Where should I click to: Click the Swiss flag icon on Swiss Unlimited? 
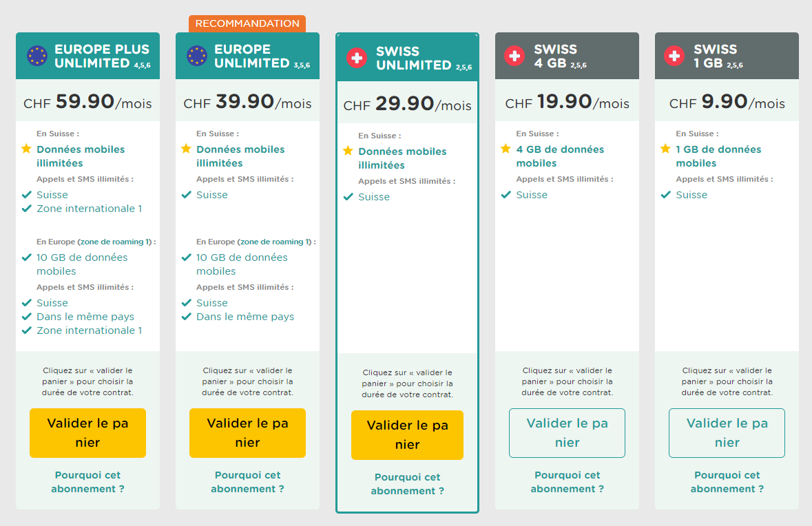pyautogui.click(x=357, y=58)
